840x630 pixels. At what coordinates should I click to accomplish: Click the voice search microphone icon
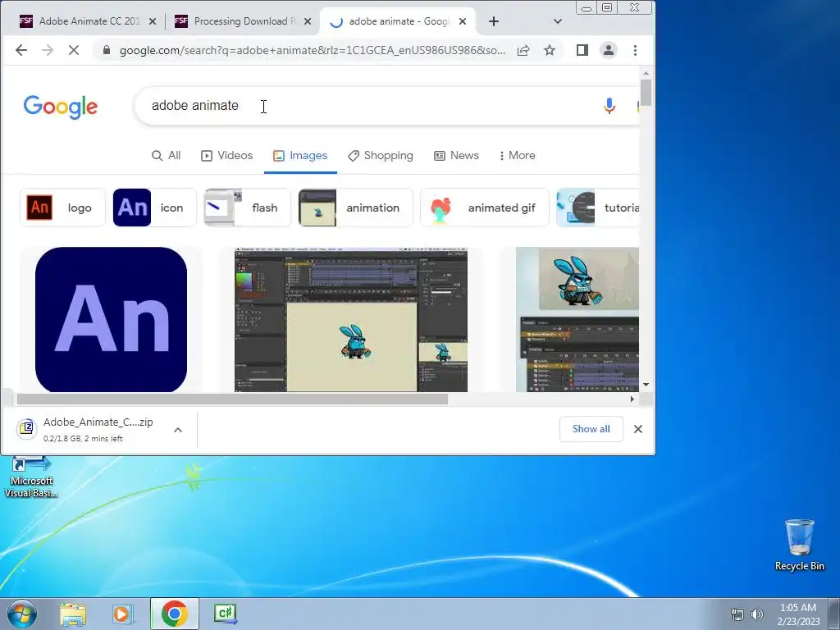click(609, 106)
